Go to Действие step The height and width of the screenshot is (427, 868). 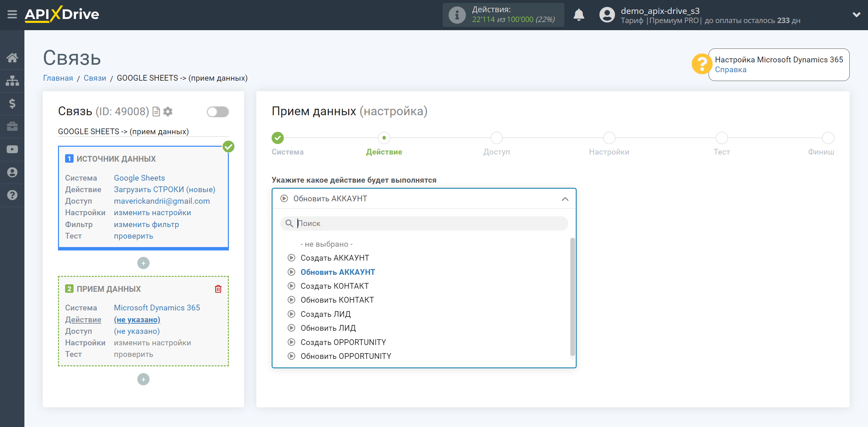[x=384, y=138]
